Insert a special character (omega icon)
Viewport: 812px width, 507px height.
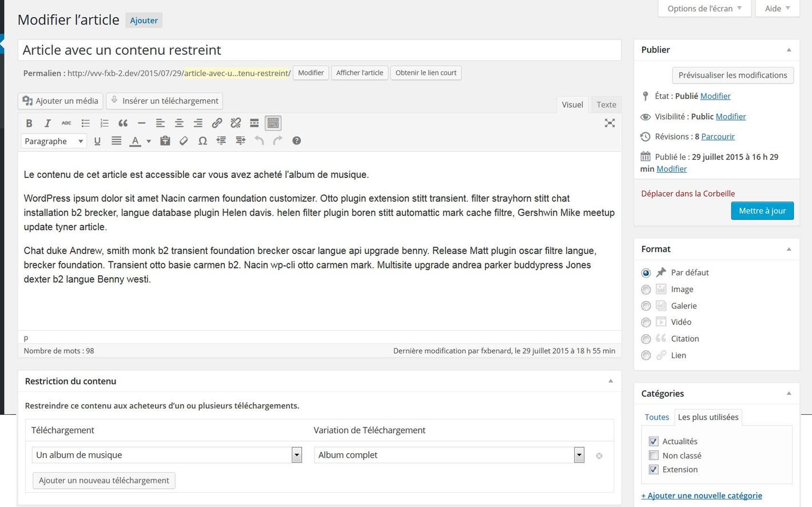click(x=202, y=141)
